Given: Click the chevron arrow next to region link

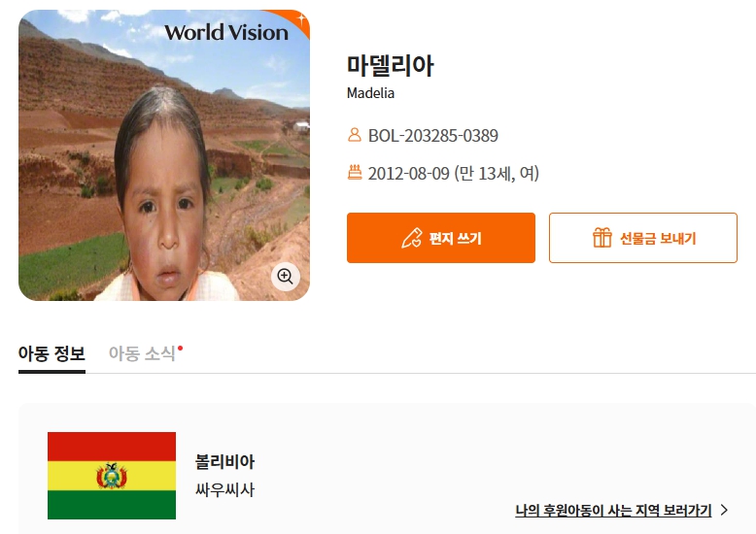Looking at the screenshot, I should [724, 510].
